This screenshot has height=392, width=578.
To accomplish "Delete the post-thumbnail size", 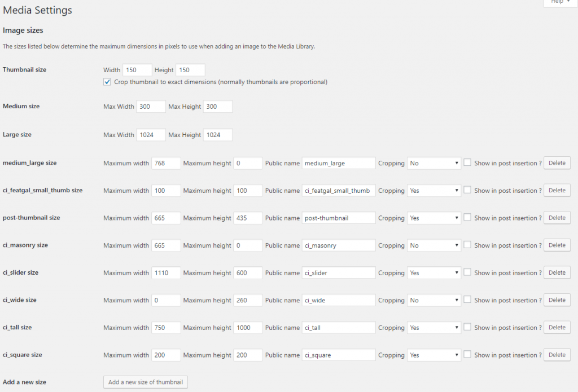I will (x=557, y=217).
